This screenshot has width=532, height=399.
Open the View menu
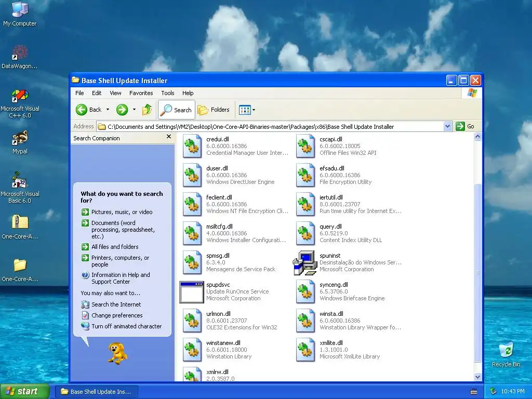[x=115, y=93]
